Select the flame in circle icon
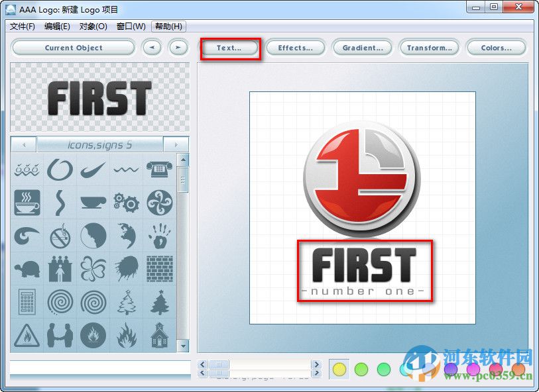539x392 pixels. click(x=93, y=335)
